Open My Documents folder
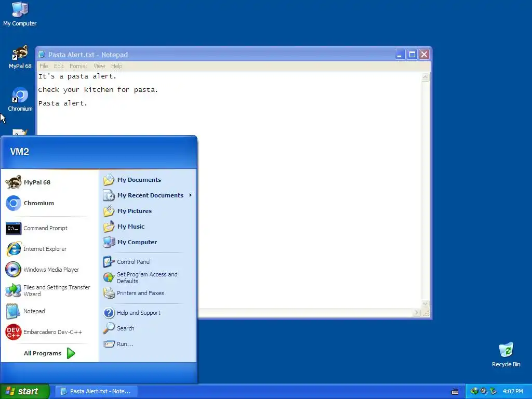 (148, 180)
